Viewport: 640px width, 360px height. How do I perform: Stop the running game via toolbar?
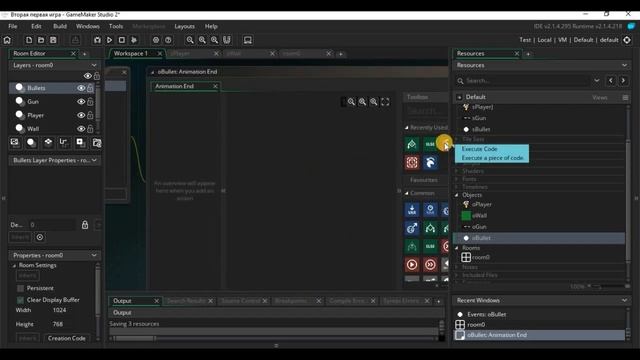[x=122, y=40]
